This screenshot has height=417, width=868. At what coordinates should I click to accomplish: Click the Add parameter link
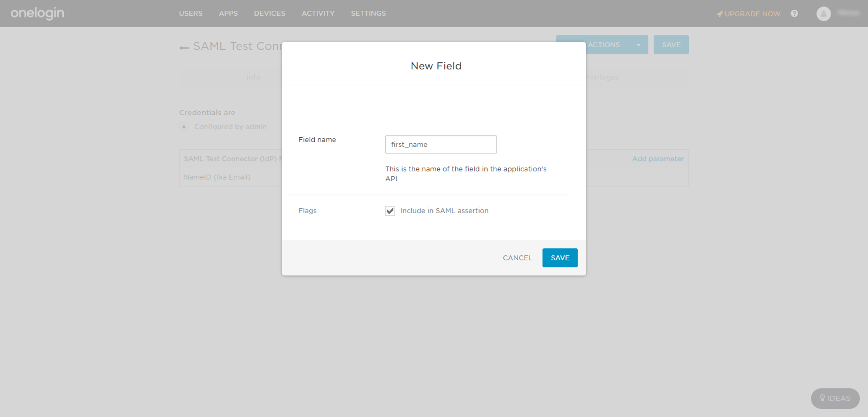point(658,159)
